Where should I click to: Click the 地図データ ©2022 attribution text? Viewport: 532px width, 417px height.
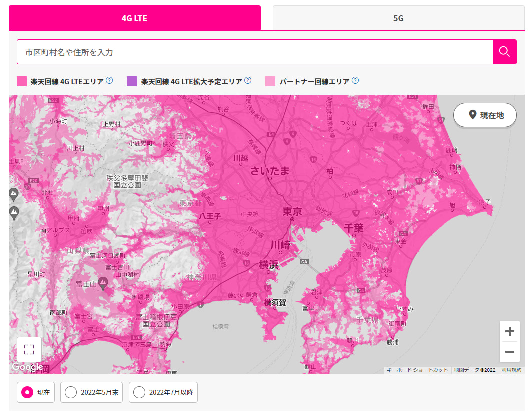(475, 370)
